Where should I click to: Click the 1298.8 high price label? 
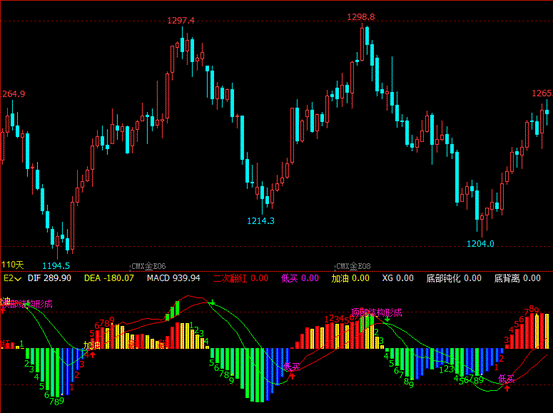[361, 17]
